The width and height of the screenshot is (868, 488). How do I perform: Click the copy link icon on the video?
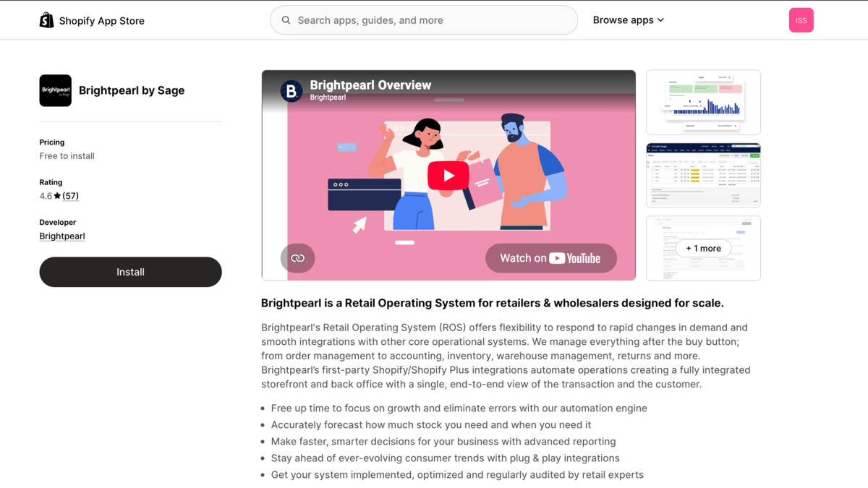tap(298, 258)
